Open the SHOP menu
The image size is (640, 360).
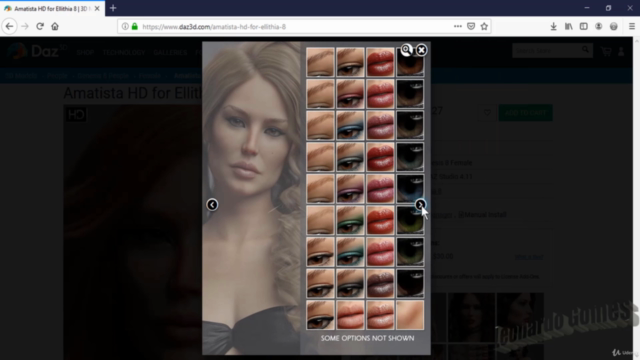click(85, 52)
